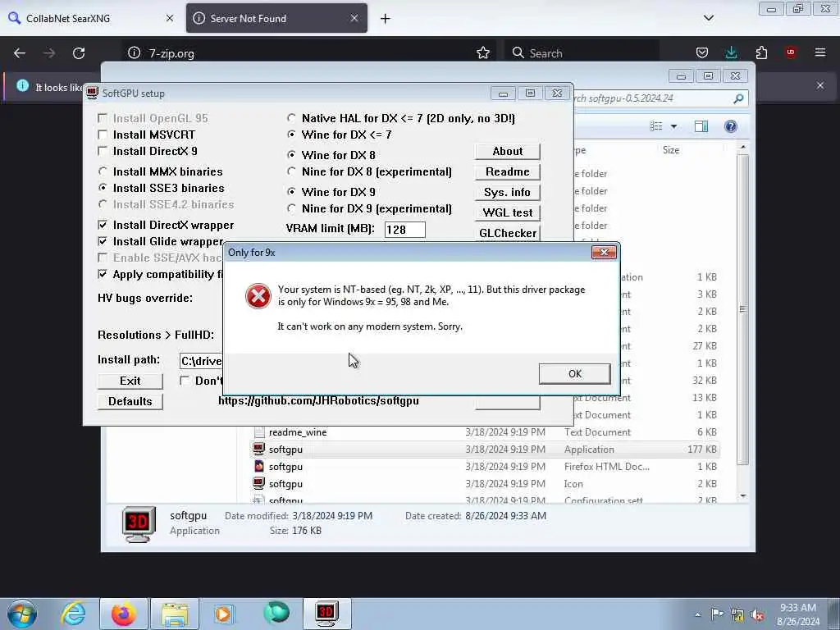Open the list all tabs dropdown
The width and height of the screenshot is (840, 630).
[709, 18]
